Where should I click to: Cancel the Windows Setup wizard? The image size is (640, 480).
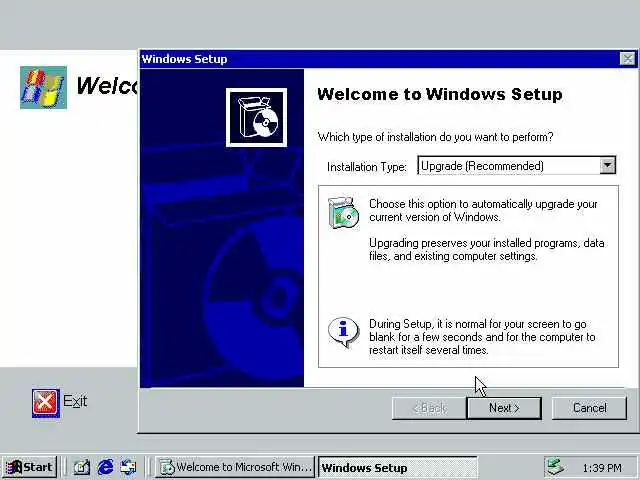(x=589, y=408)
